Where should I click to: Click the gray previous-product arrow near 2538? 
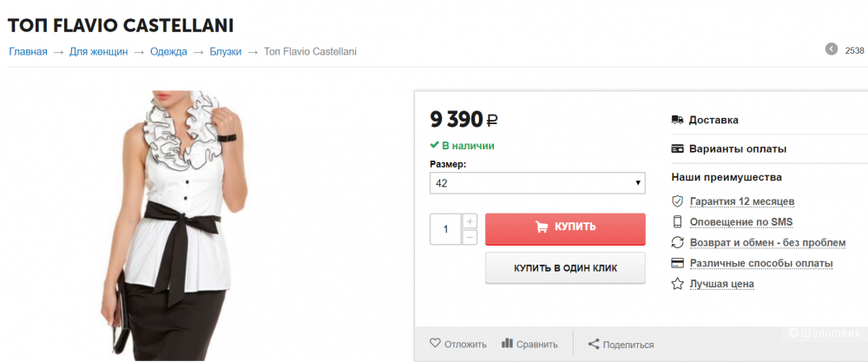point(832,49)
